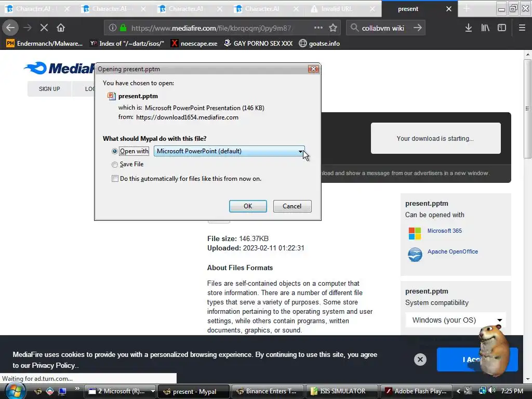Switch to Adobe Flash Play... taskbar button
532x399 pixels.
[416, 392]
